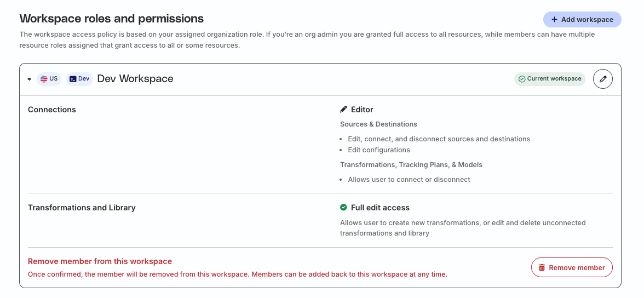Click the plus icon in Add workspace
The width and height of the screenshot is (644, 298).
554,20
